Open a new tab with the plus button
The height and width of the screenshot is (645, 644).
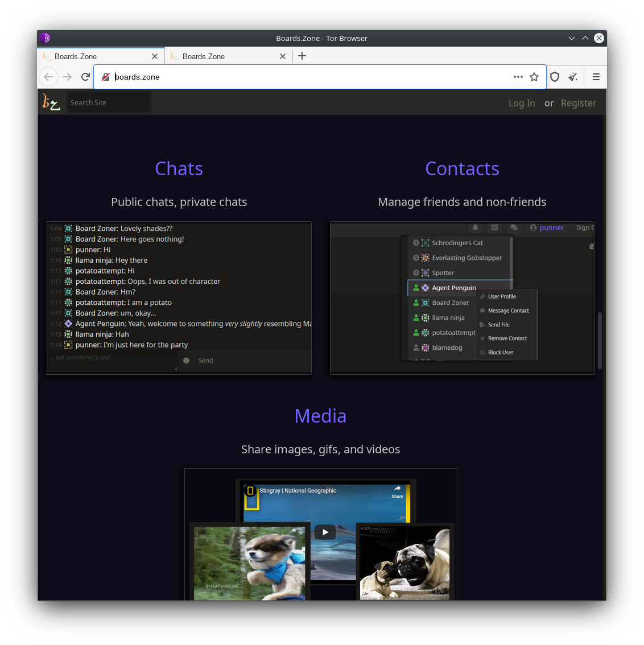coord(302,56)
